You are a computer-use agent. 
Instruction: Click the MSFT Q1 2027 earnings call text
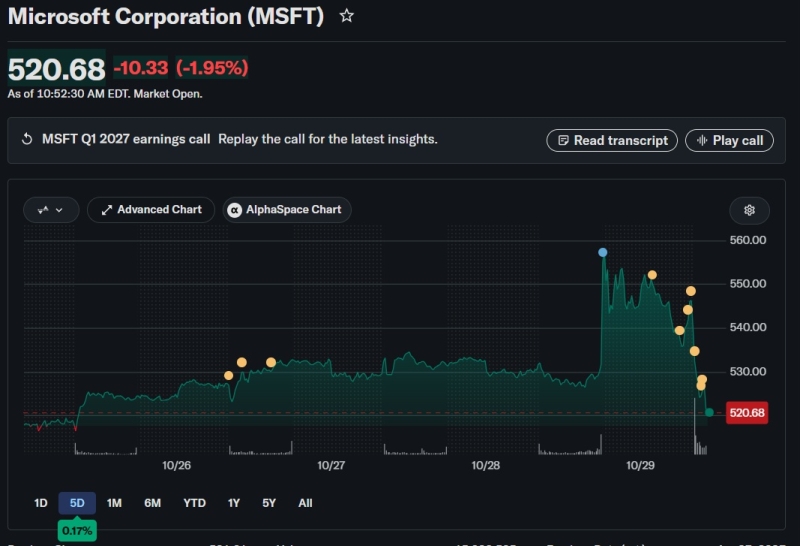point(126,139)
